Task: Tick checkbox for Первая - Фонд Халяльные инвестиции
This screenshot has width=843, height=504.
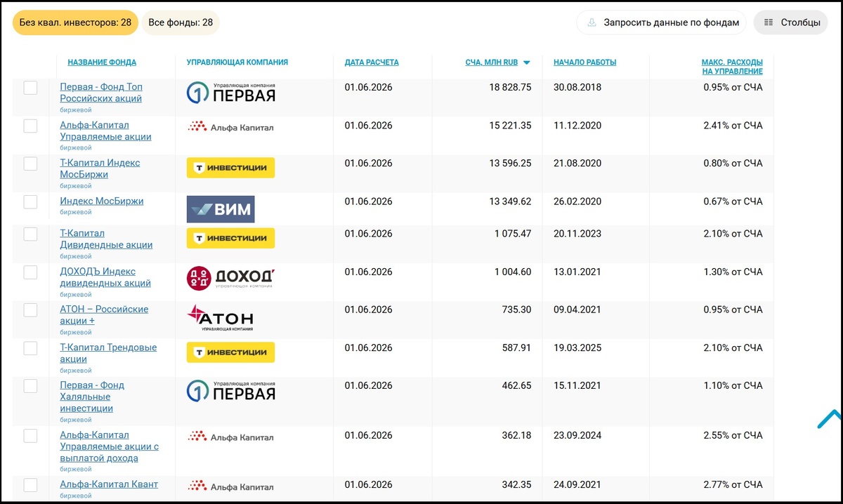Action: [30, 385]
